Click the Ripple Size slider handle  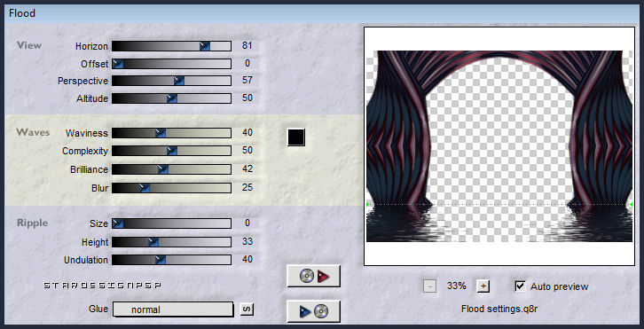click(x=118, y=223)
